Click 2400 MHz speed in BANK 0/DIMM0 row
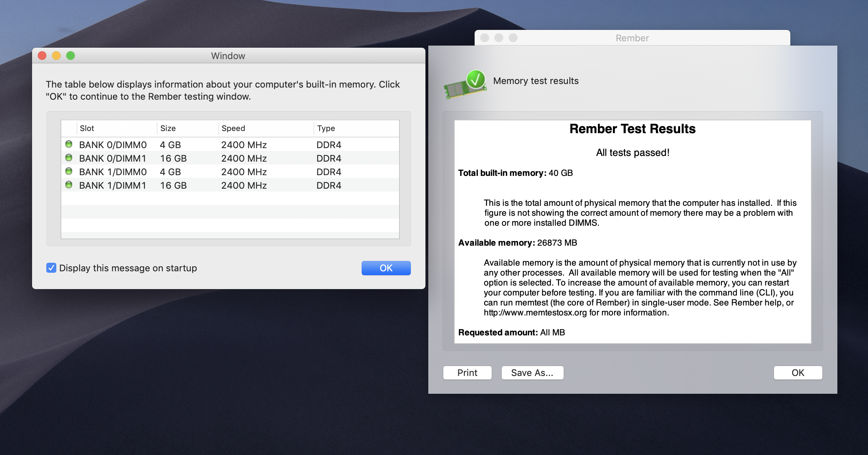868x455 pixels. coord(244,145)
